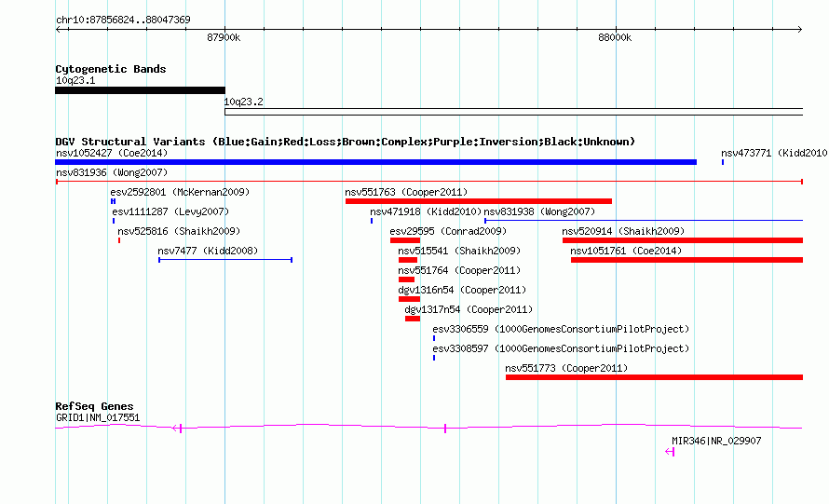Click the nsv471918 (Kidd2010) label
The height and width of the screenshot is (504, 829).
point(426,211)
